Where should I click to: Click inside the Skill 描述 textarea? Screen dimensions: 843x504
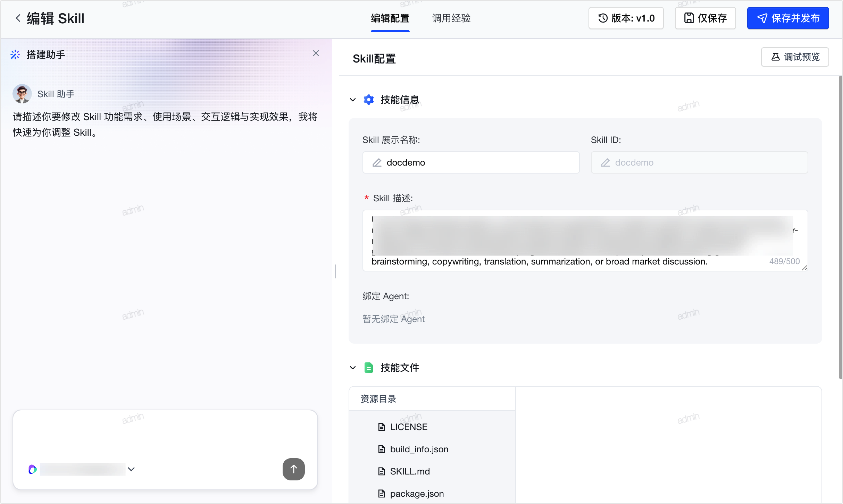[585, 240]
